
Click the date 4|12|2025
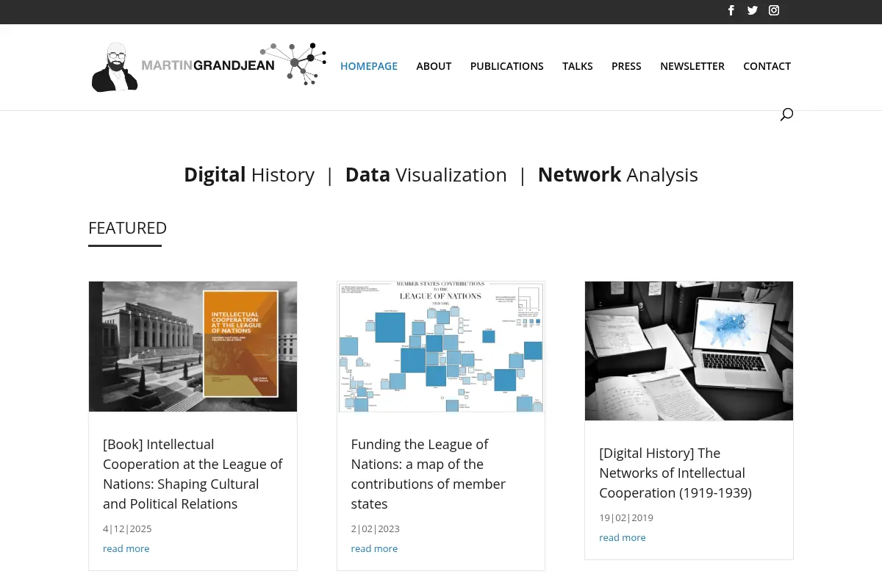pyautogui.click(x=127, y=528)
